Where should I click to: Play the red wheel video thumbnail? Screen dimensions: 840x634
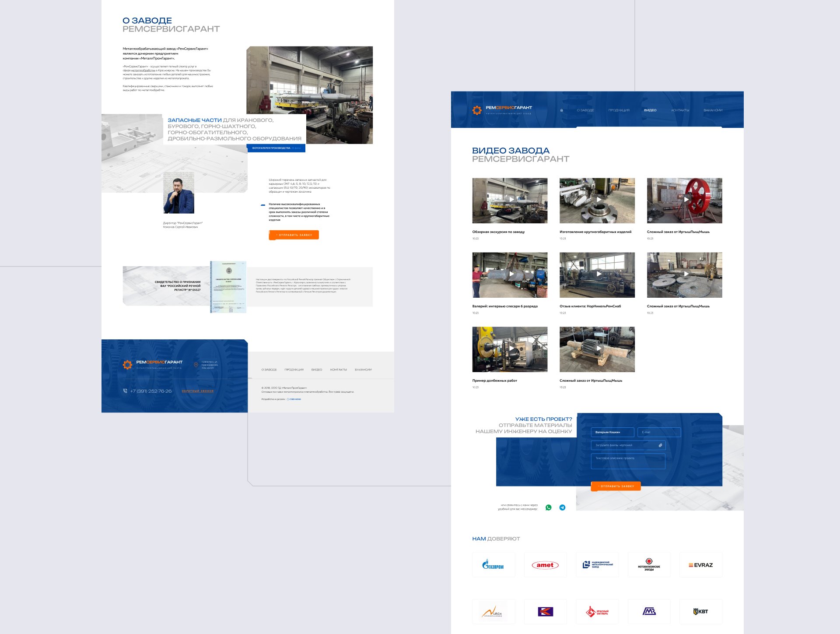pyautogui.click(x=686, y=200)
